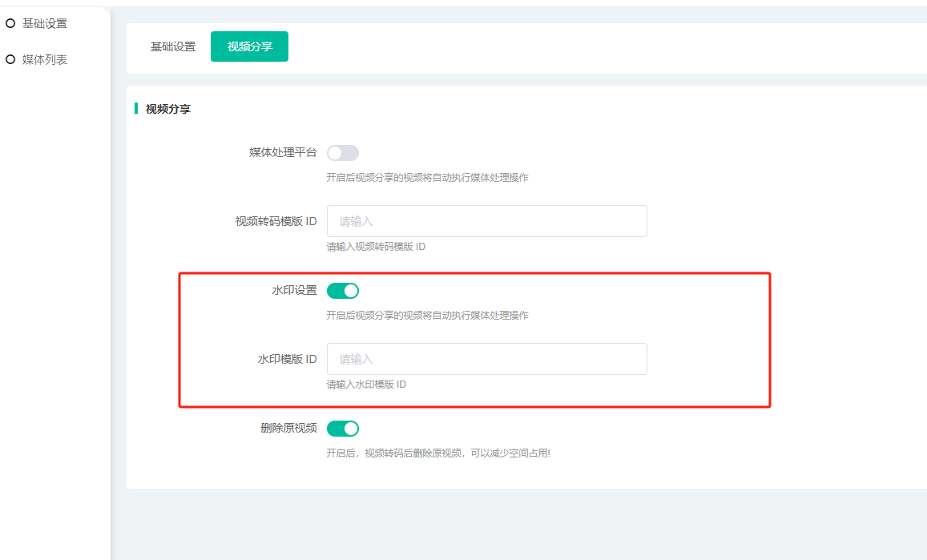
Task: Focus the 水印模版 ID input field
Action: click(486, 359)
